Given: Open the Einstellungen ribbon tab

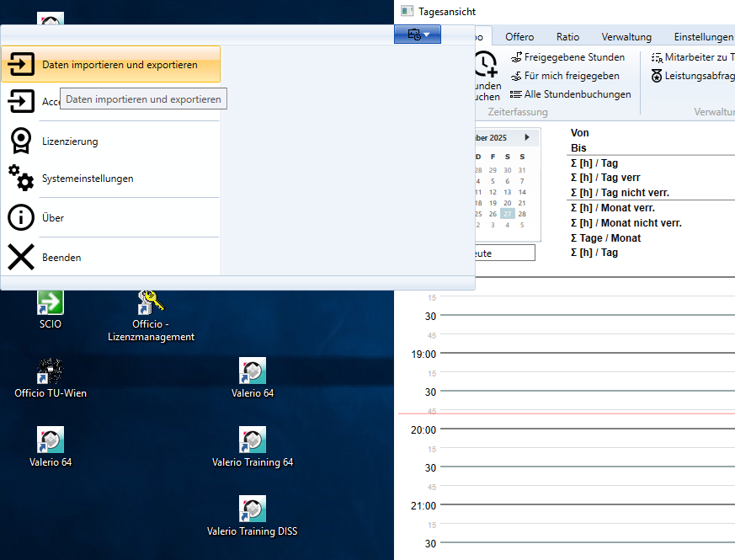Looking at the screenshot, I should (x=703, y=37).
